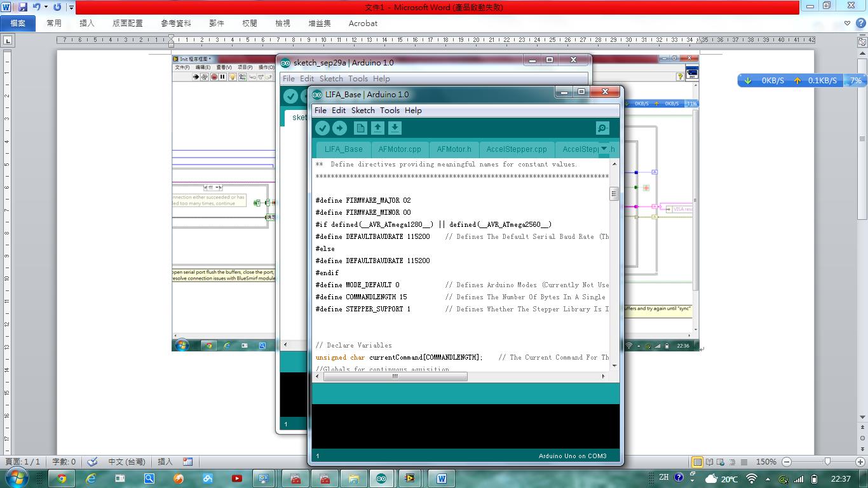Open the Edit menu in LIFA_Base window
The image size is (868, 488).
(339, 110)
